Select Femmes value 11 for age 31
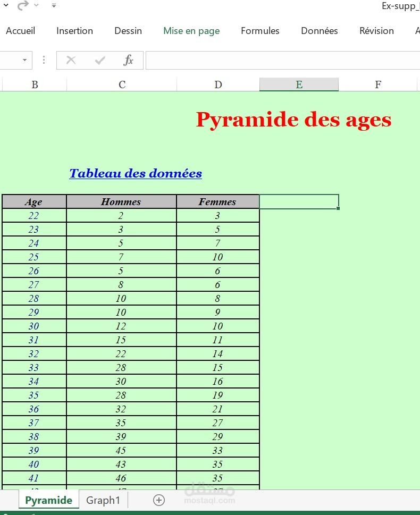The image size is (420, 515). pyautogui.click(x=218, y=340)
